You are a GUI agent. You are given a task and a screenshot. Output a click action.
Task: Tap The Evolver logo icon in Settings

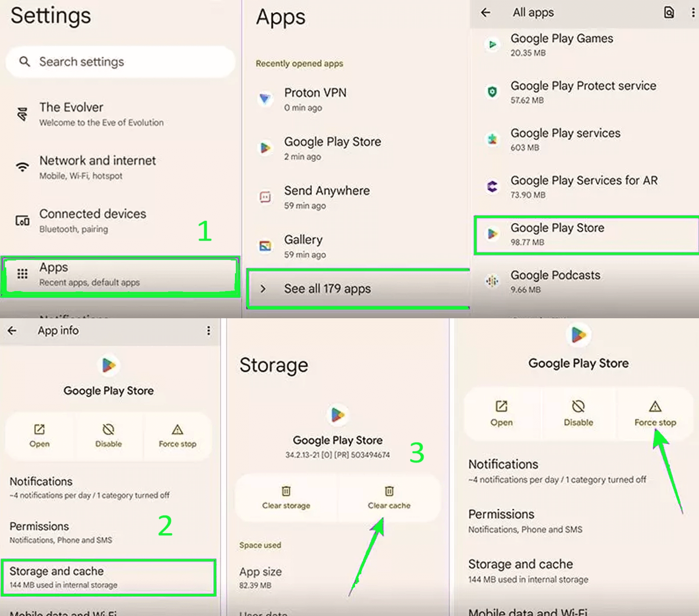coord(22,114)
